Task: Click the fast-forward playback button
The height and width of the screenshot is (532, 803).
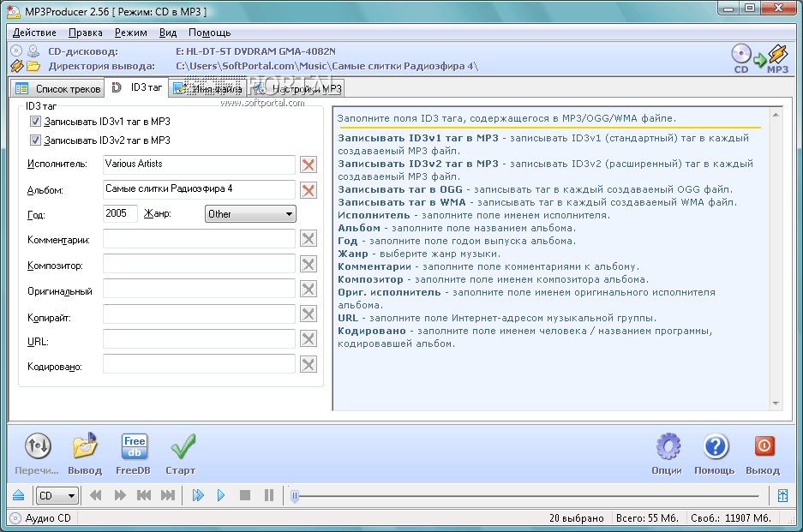Action: coord(120,495)
